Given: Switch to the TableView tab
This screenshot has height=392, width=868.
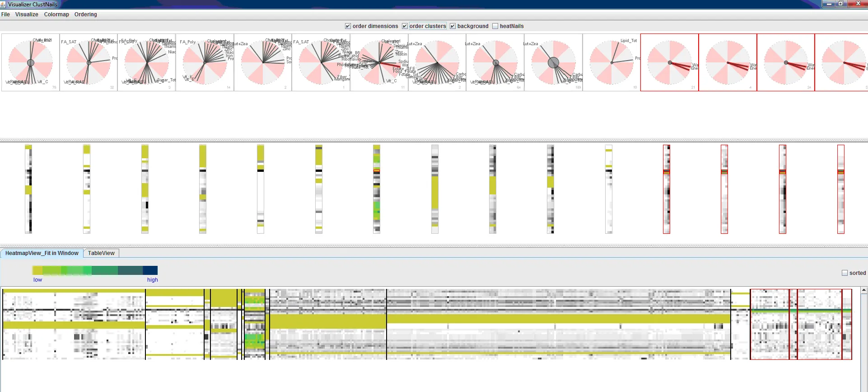Looking at the screenshot, I should pos(101,253).
